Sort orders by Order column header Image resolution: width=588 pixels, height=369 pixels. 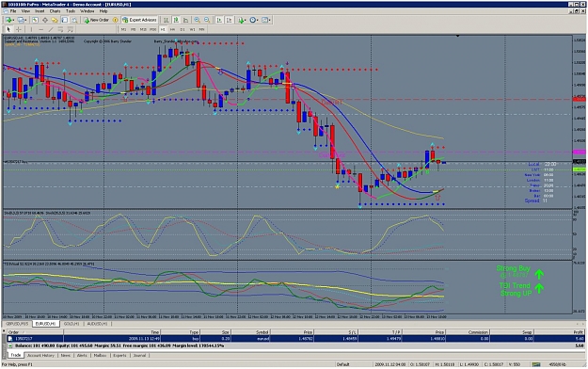[35, 332]
